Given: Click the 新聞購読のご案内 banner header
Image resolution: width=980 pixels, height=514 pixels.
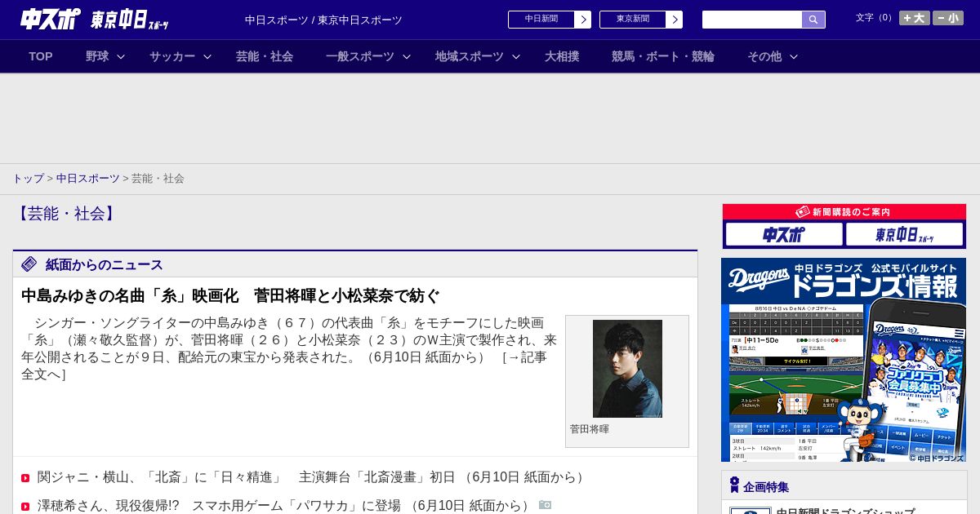Looking at the screenshot, I should 844,212.
